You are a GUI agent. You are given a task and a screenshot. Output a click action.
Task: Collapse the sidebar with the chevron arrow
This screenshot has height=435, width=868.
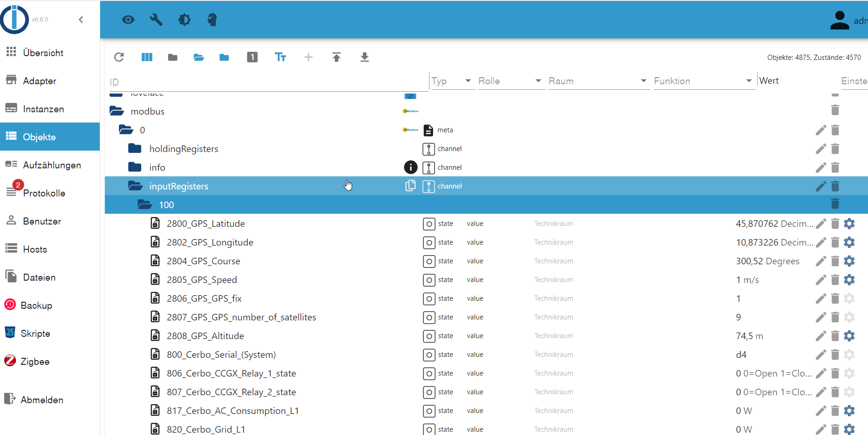[x=81, y=20]
